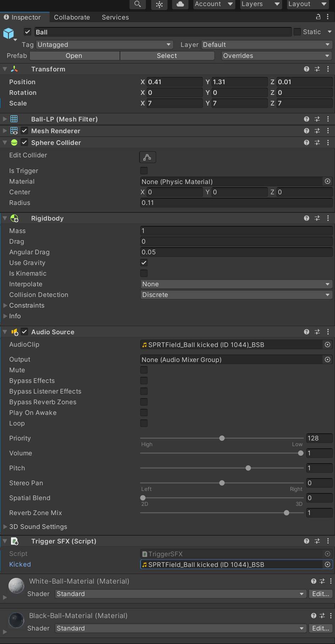The image size is (335, 644).
Task: Click the Edit Collider icon button
Action: pos(147,157)
